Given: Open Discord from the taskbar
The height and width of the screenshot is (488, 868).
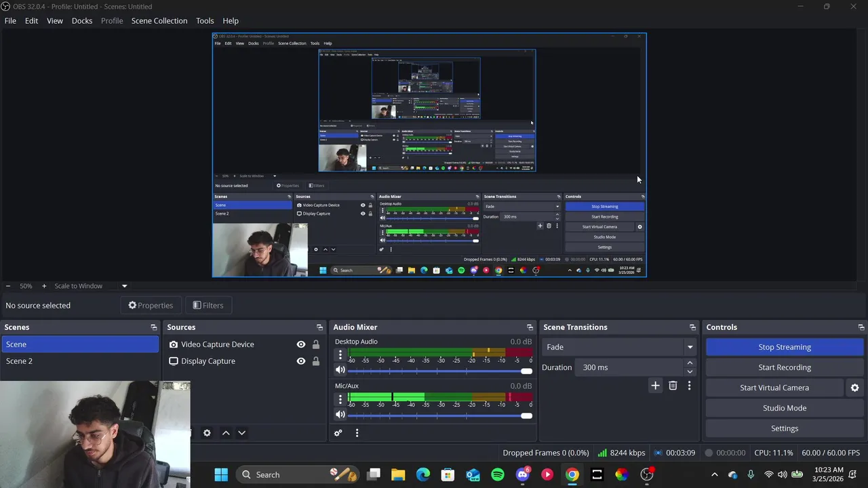Looking at the screenshot, I should click(523, 474).
